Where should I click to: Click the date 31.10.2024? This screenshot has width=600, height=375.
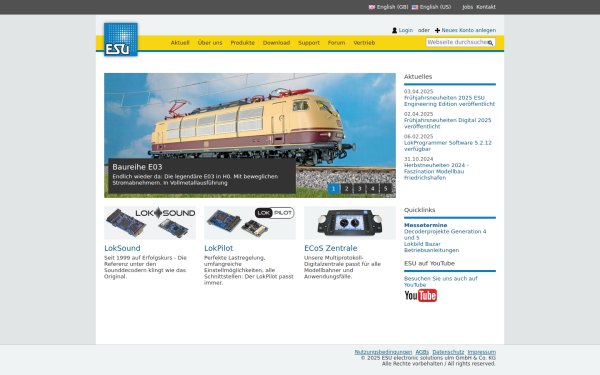click(x=418, y=159)
